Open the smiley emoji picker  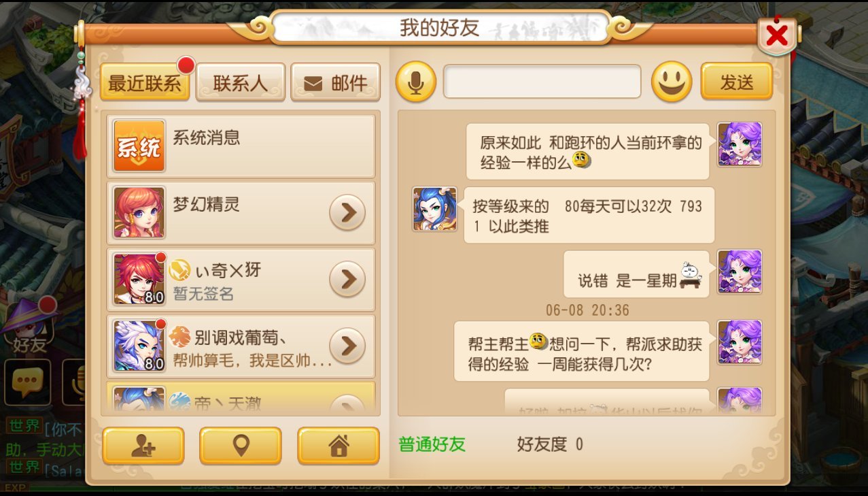[672, 82]
